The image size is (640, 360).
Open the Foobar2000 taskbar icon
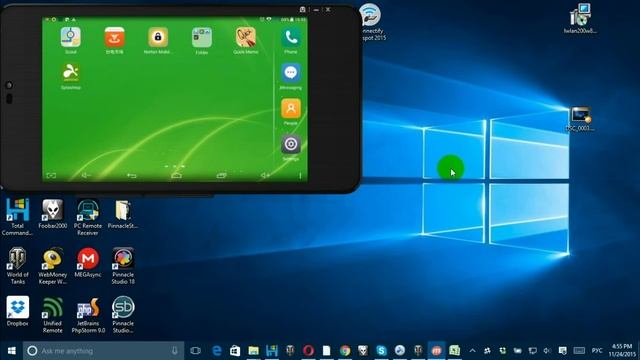pyautogui.click(x=363, y=351)
